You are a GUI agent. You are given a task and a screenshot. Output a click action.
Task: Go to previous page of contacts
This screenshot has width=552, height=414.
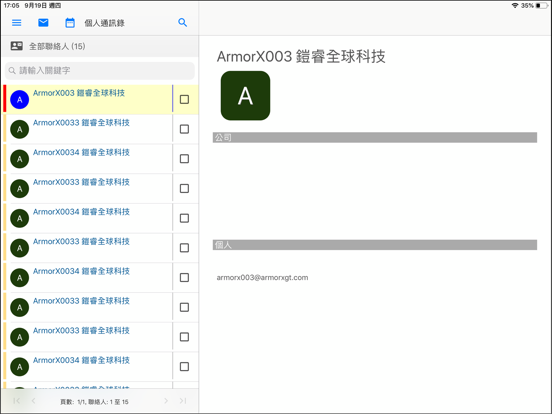33,401
